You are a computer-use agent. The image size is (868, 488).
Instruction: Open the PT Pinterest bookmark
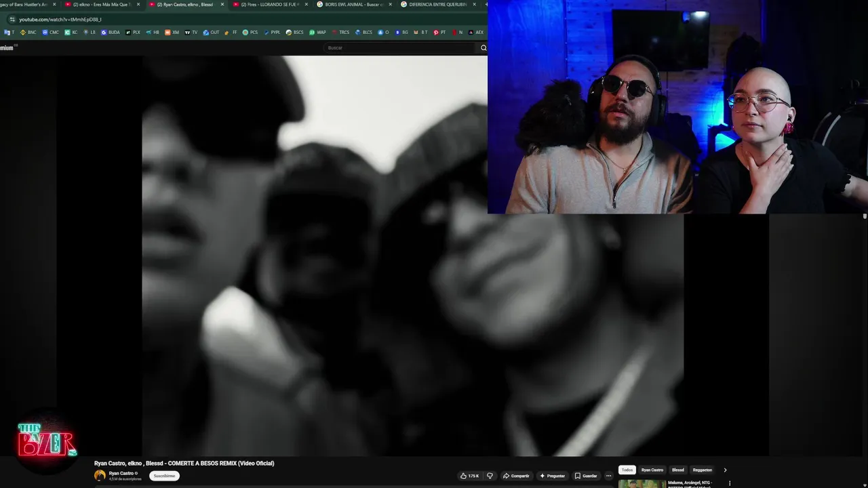440,33
